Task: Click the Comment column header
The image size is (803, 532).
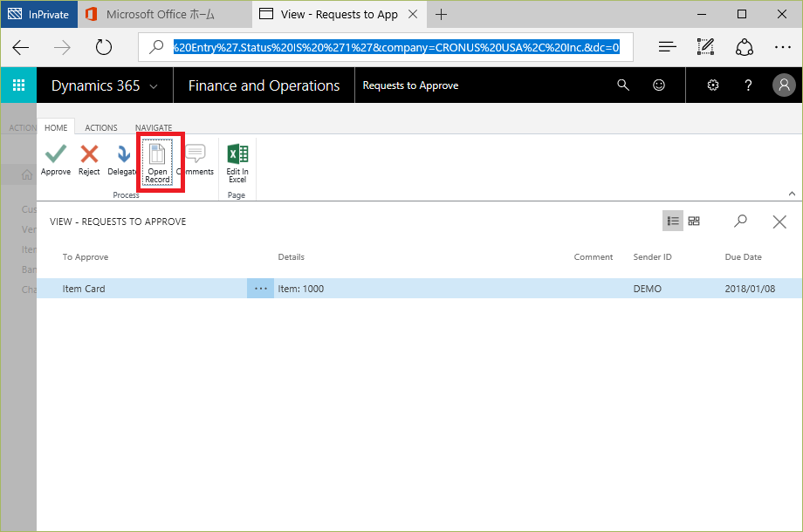Action: (x=593, y=256)
